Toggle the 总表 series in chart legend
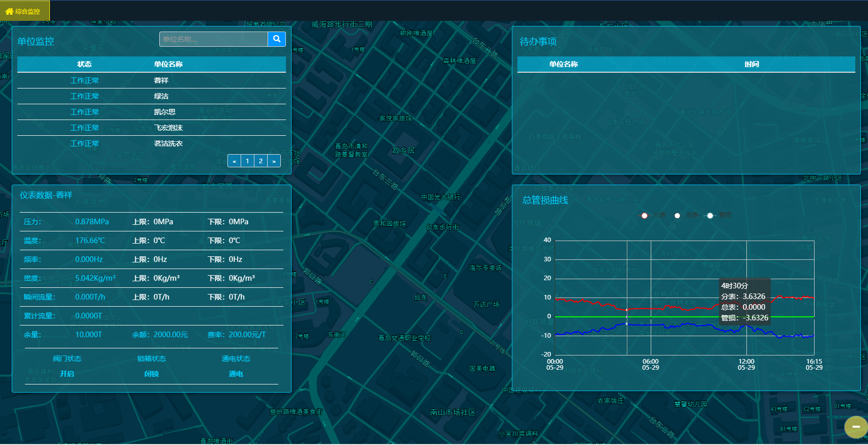Image resolution: width=868 pixels, height=445 pixels. 685,216
